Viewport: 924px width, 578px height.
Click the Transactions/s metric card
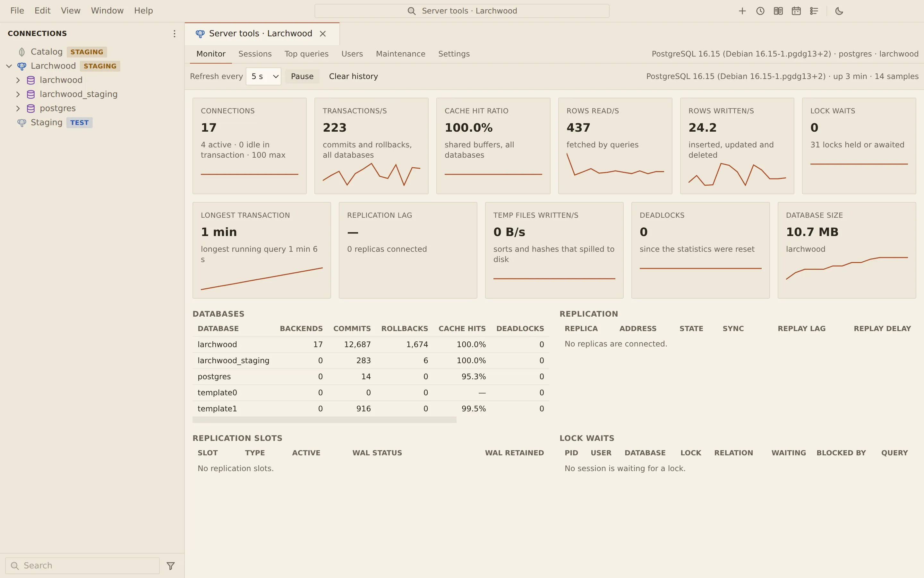pos(371,146)
